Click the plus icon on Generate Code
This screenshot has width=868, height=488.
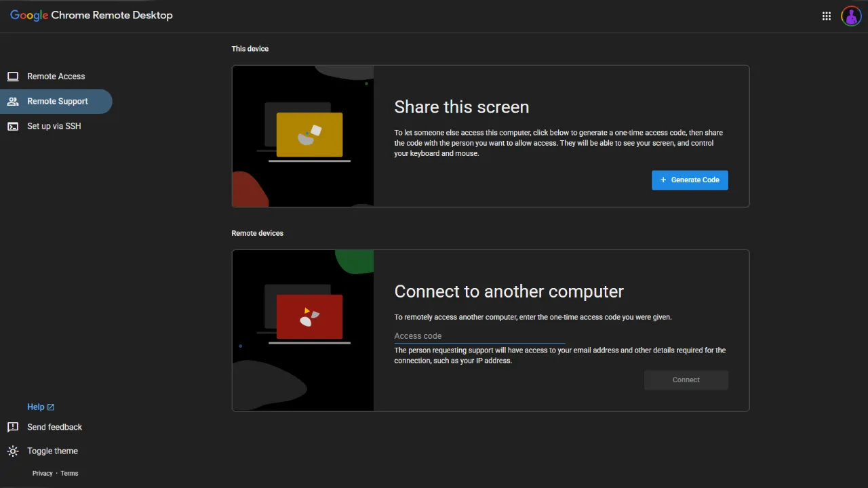point(663,180)
